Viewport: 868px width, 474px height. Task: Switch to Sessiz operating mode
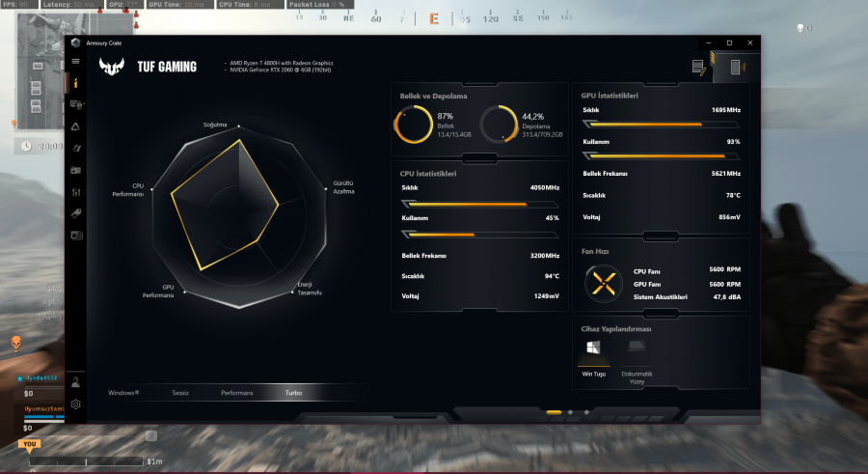(x=180, y=393)
